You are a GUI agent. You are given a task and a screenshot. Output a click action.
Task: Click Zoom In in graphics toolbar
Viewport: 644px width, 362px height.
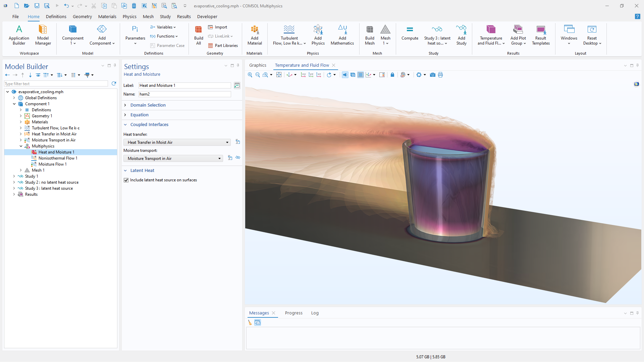(250, 75)
